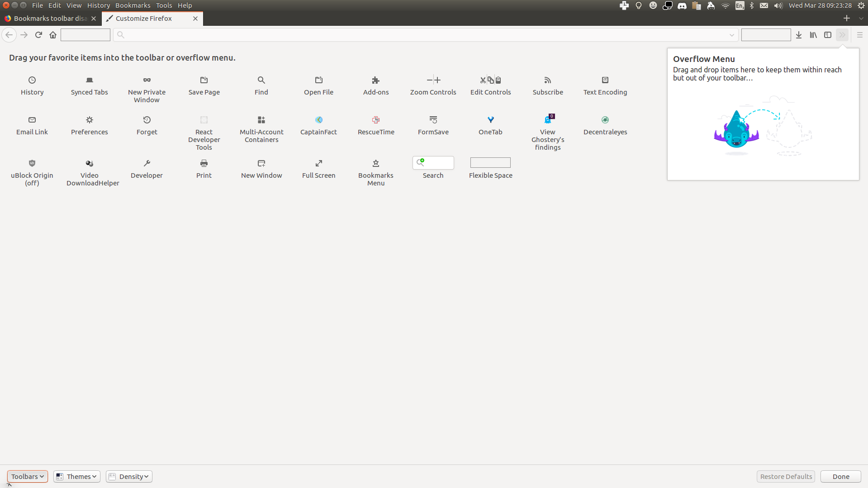The height and width of the screenshot is (488, 868).
Task: Click the sound volume indicator in the system tray
Action: [777, 5]
